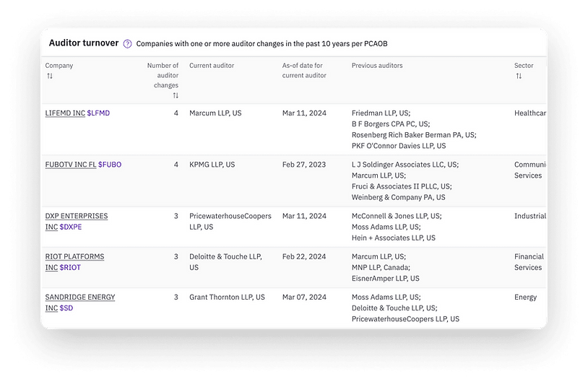Click the help question mark icon
This screenshot has height=382, width=588.
click(x=127, y=44)
